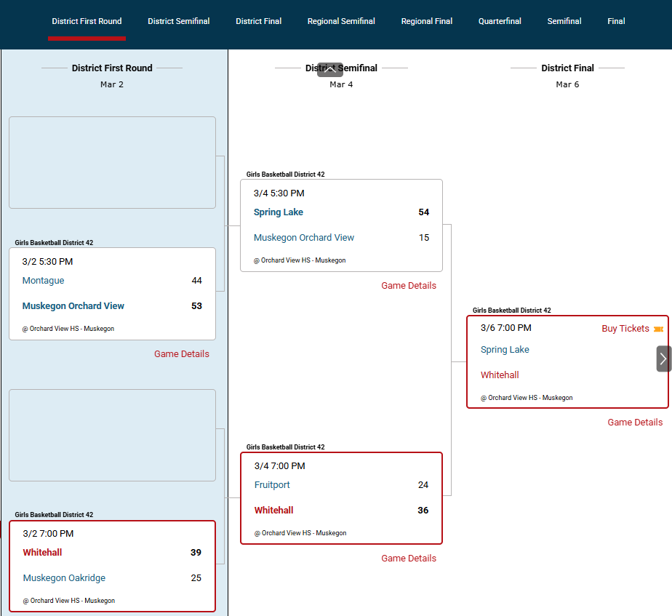This screenshot has width=672, height=616.
Task: Select the Regional Semifinal tab
Action: [x=341, y=21]
